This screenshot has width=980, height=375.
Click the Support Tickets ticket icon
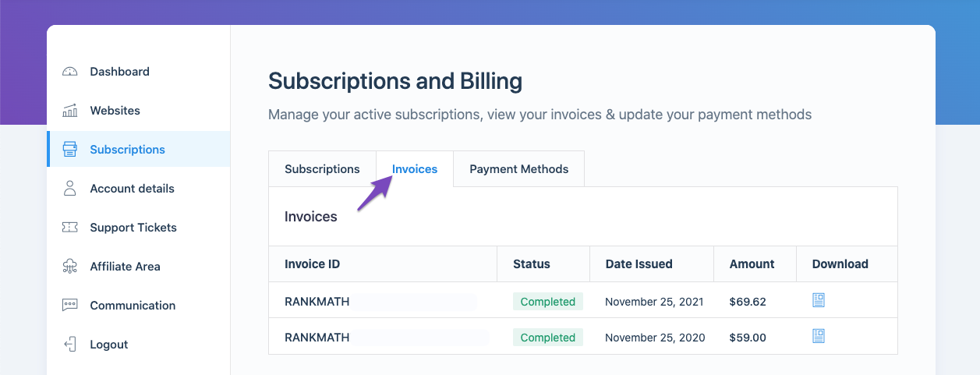70,228
